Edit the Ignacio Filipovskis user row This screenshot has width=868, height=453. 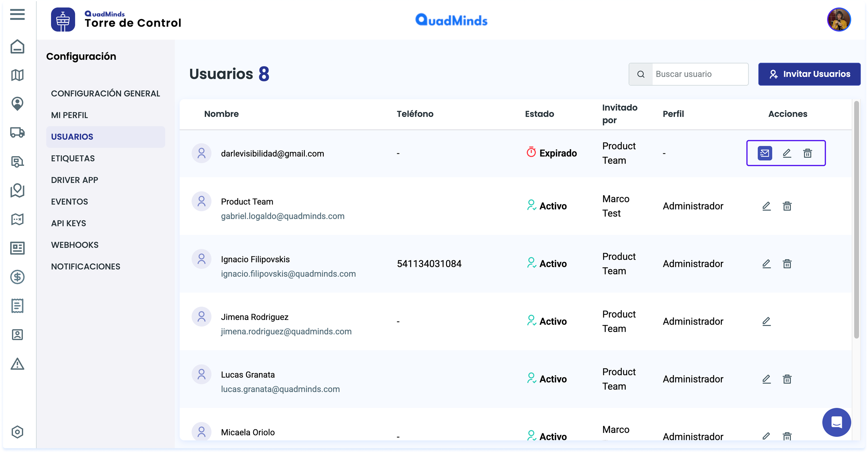(766, 264)
